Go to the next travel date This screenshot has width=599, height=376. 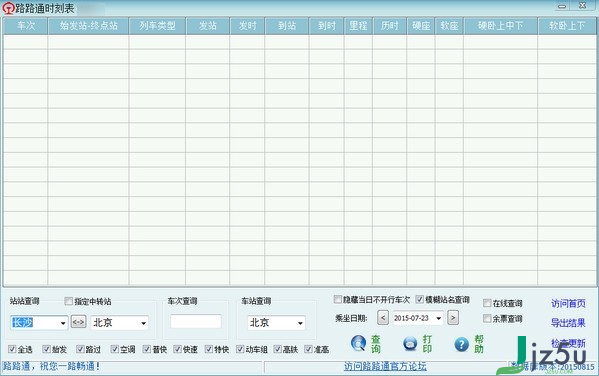click(453, 318)
